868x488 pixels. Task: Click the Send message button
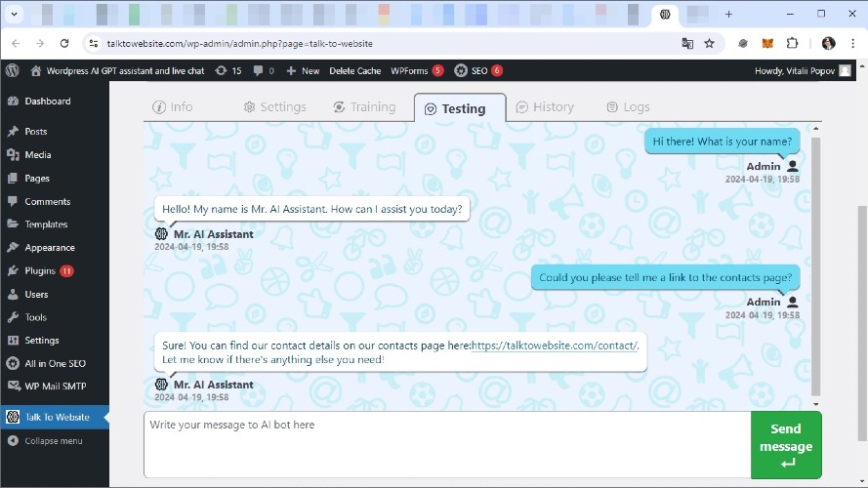tap(786, 445)
